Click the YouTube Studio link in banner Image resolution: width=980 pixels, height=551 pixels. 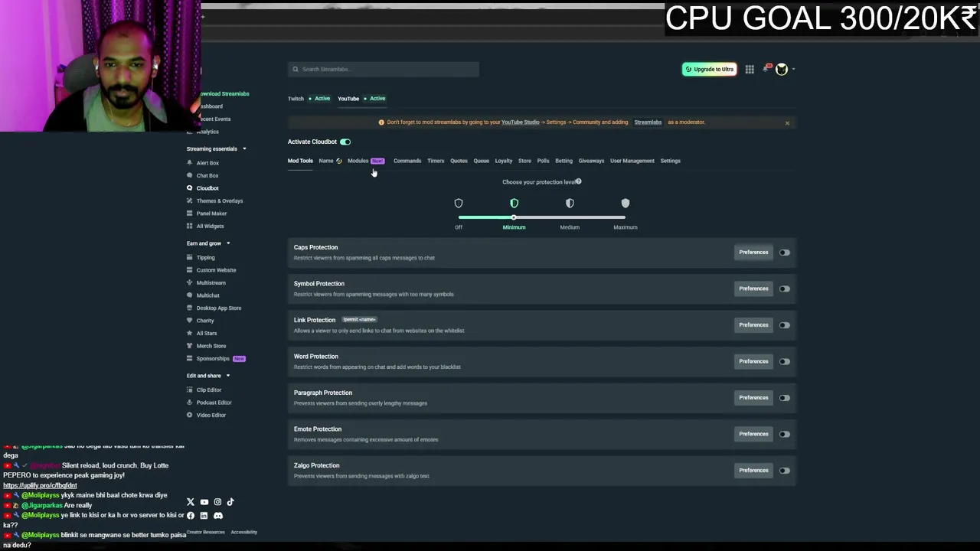(x=521, y=122)
